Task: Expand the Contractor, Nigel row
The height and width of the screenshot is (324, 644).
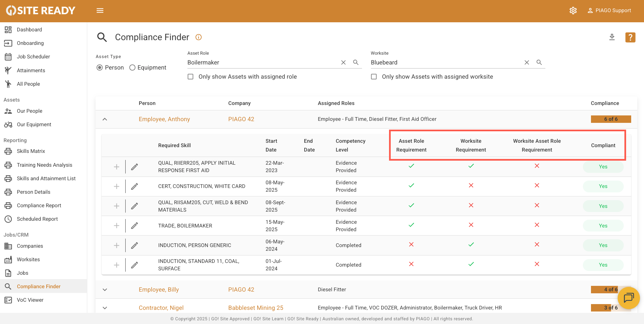Action: pyautogui.click(x=105, y=308)
